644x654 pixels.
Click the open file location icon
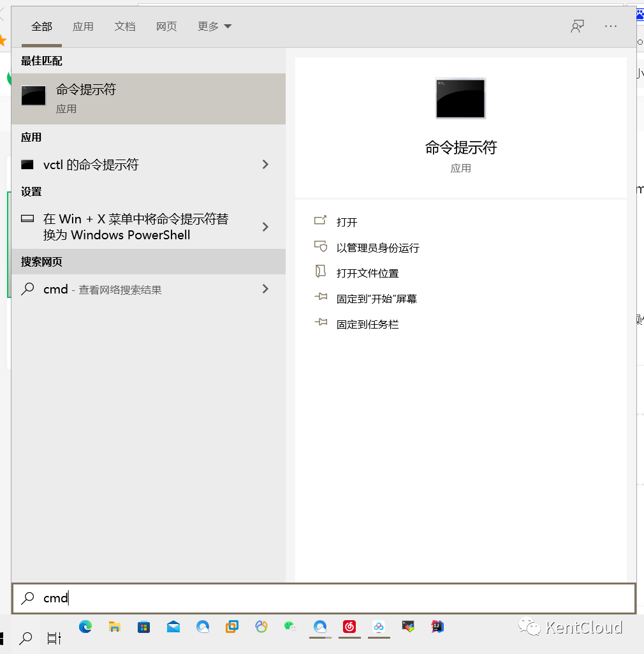point(320,272)
